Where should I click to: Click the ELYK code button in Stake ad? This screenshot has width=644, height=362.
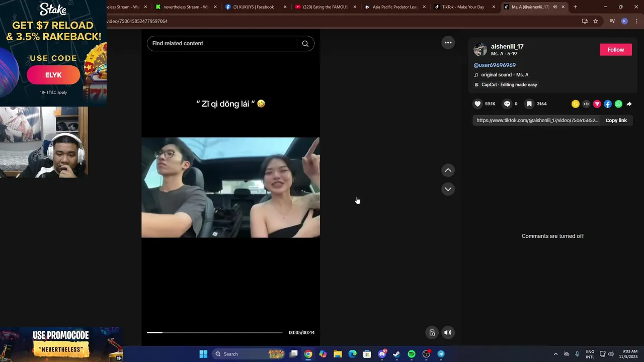click(x=53, y=75)
